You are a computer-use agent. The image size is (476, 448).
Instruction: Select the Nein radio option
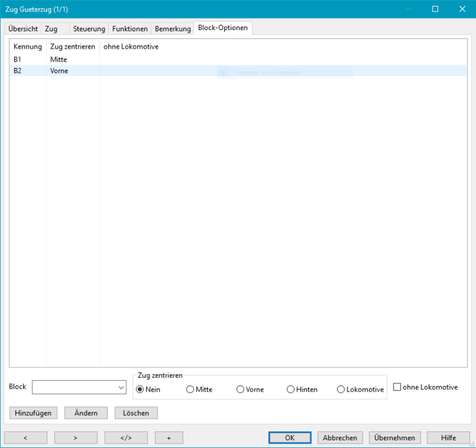[x=140, y=389]
